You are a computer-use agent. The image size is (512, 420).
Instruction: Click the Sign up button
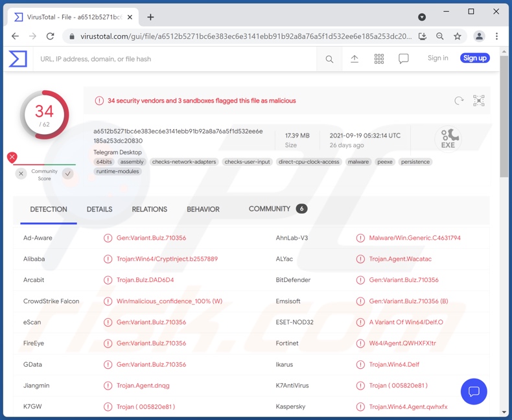click(474, 58)
